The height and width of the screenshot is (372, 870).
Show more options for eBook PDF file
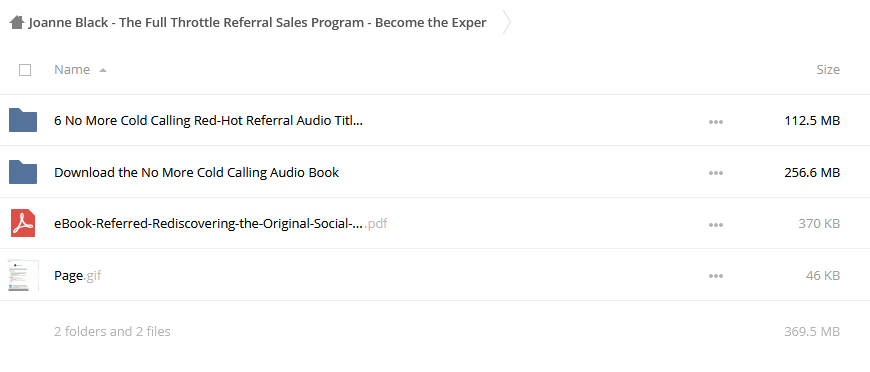click(716, 225)
